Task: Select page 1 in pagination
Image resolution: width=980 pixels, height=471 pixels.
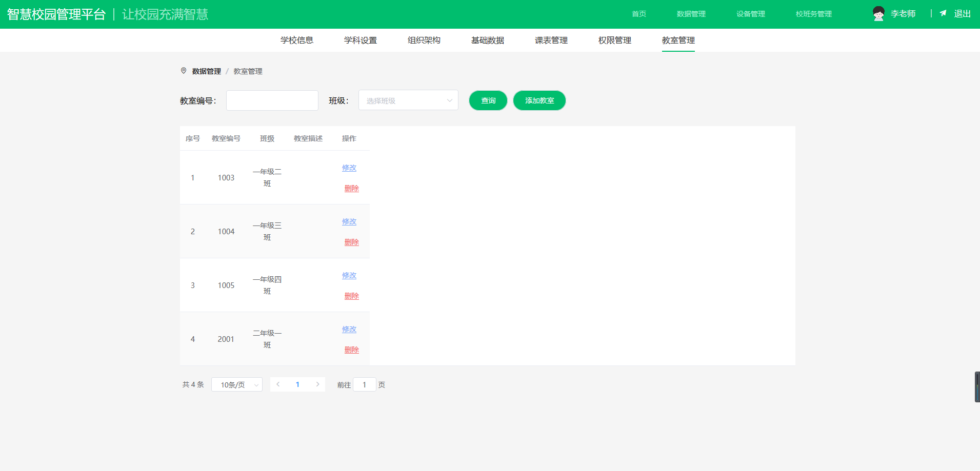Action: click(x=297, y=384)
